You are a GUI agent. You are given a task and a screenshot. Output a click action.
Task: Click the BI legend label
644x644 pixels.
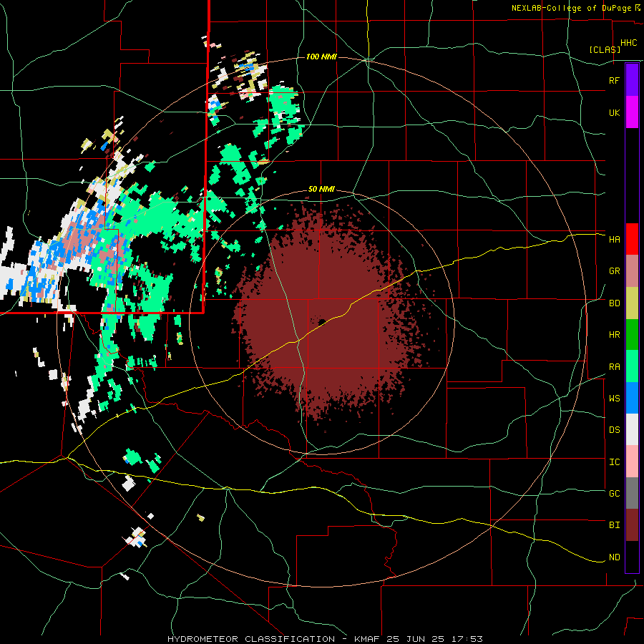pyautogui.click(x=614, y=525)
